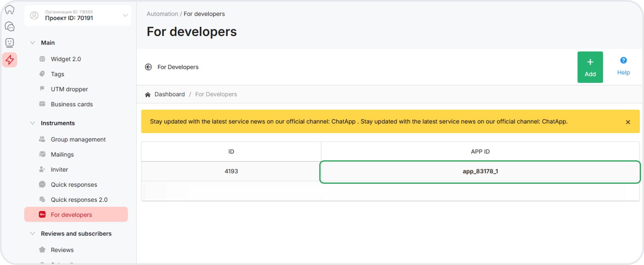644x265 pixels.
Task: Collapse the Main section
Action: (x=33, y=43)
